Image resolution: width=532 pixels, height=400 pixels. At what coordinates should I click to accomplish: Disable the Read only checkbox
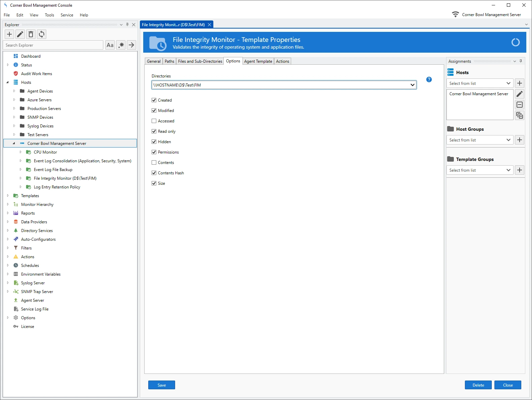tap(154, 131)
